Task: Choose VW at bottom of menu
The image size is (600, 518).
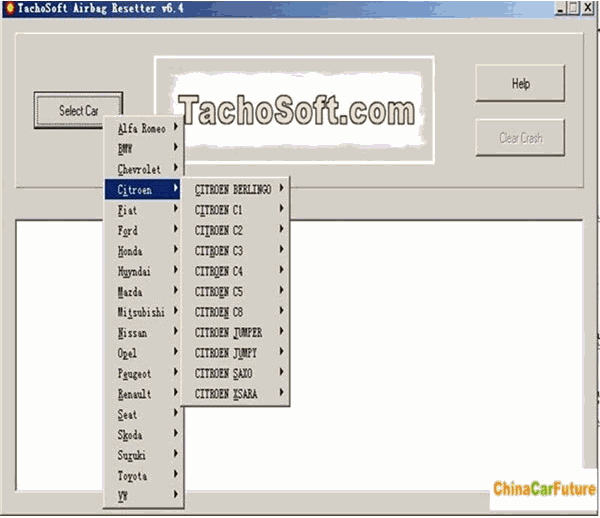Action: (144, 496)
